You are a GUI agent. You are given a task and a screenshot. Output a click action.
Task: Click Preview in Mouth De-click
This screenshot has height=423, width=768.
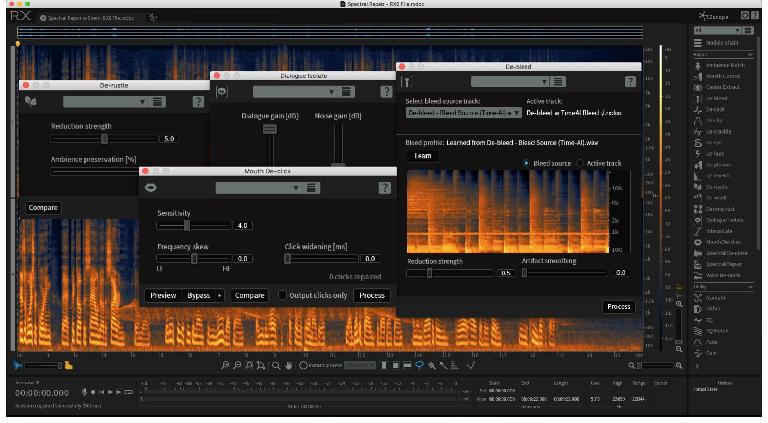coord(163,295)
